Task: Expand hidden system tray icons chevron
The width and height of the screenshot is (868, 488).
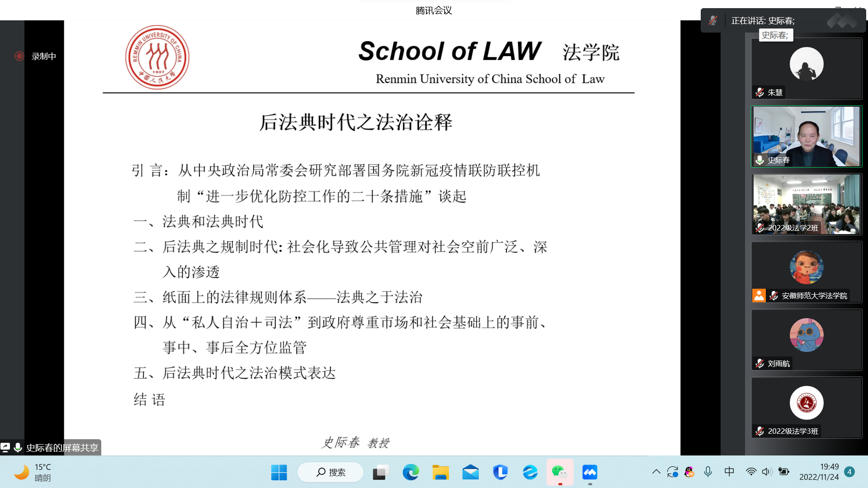Action: pyautogui.click(x=656, y=472)
